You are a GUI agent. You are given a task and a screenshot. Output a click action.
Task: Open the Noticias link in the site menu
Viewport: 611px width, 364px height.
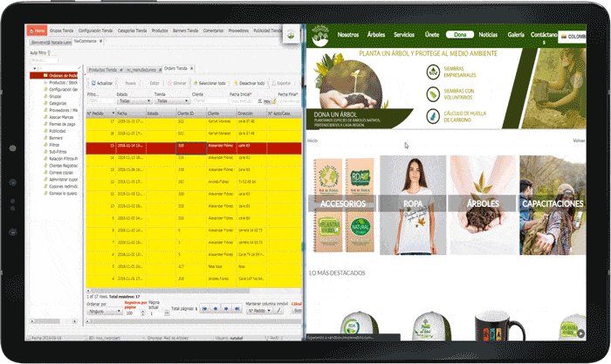tap(488, 35)
